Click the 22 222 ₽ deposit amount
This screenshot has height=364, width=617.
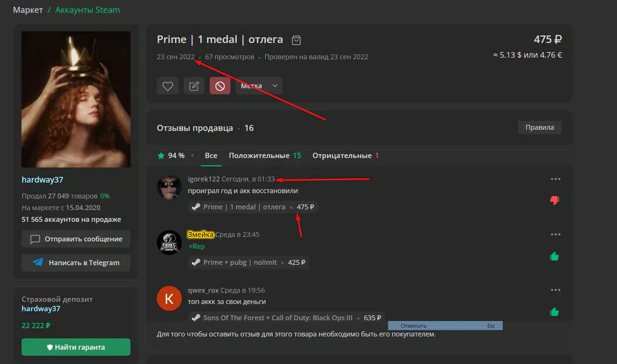click(x=36, y=326)
